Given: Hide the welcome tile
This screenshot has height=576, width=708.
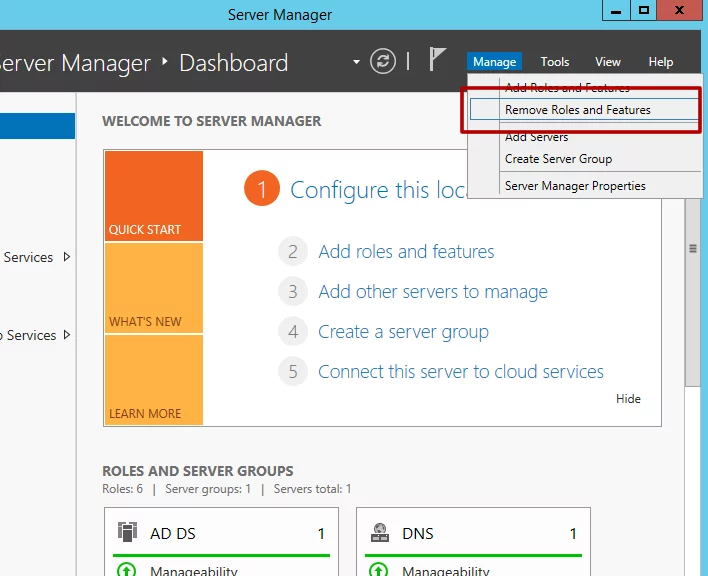Looking at the screenshot, I should (x=628, y=399).
